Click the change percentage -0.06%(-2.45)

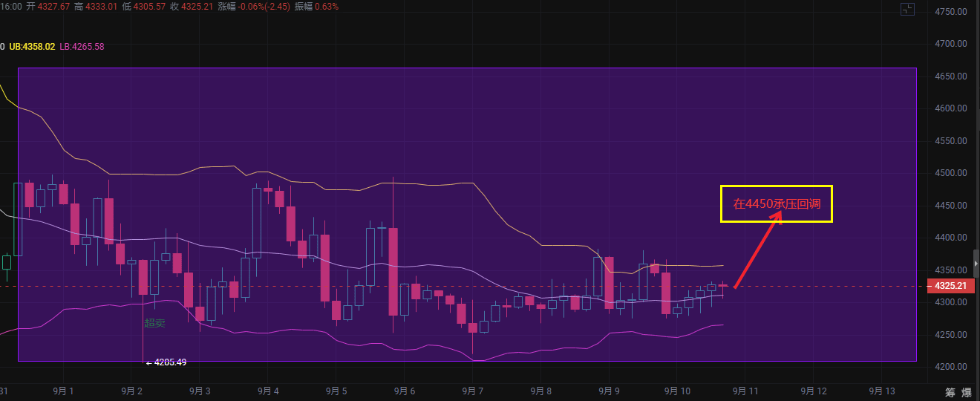click(x=264, y=7)
